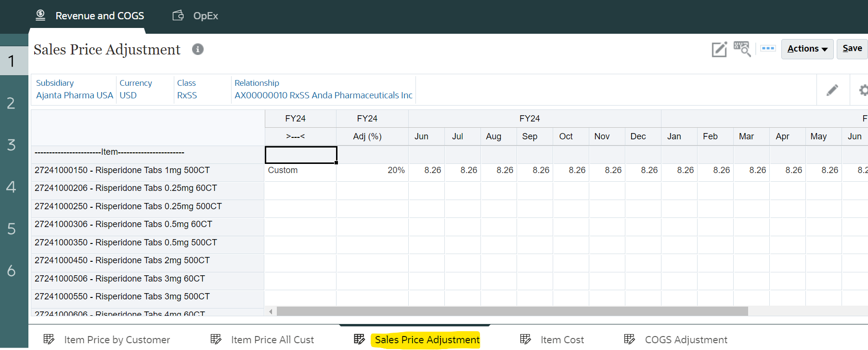The width and height of the screenshot is (868, 350).
Task: Change the RxSS class selection
Action: (187, 95)
